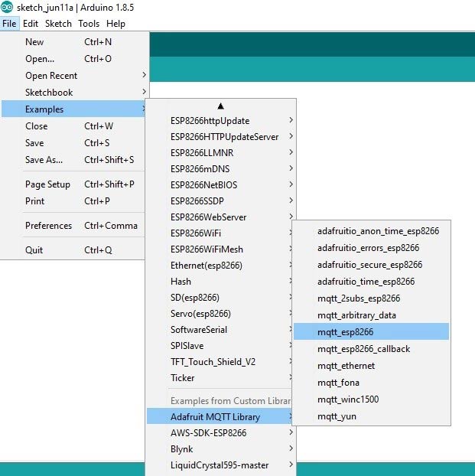Open the mqtt_esp8266_callback example
The width and height of the screenshot is (475, 476).
click(371, 349)
